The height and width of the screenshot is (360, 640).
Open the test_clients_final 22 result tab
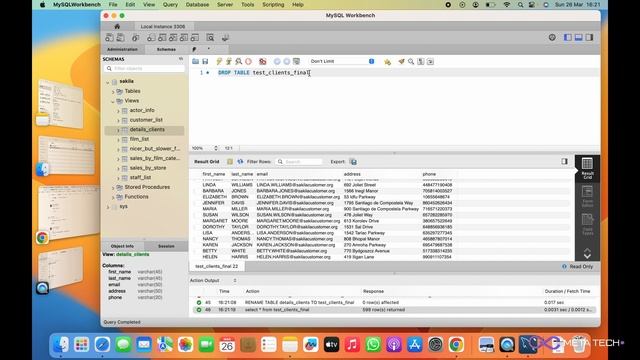216,266
